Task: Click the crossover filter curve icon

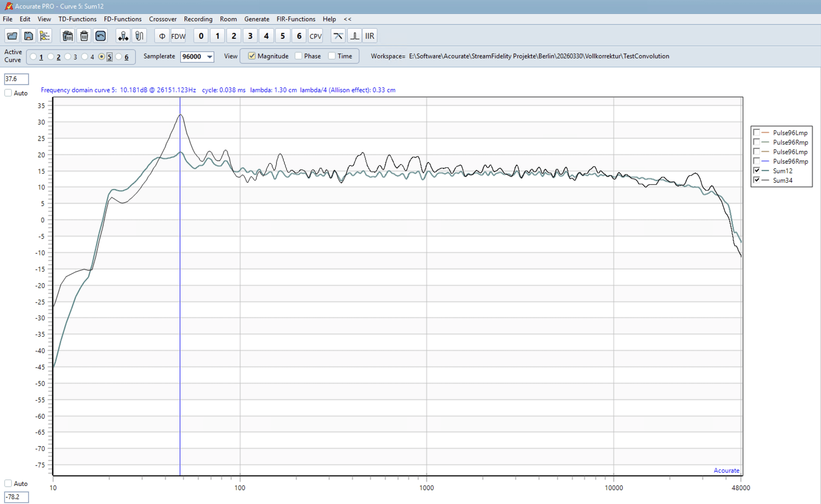Action: (x=338, y=36)
